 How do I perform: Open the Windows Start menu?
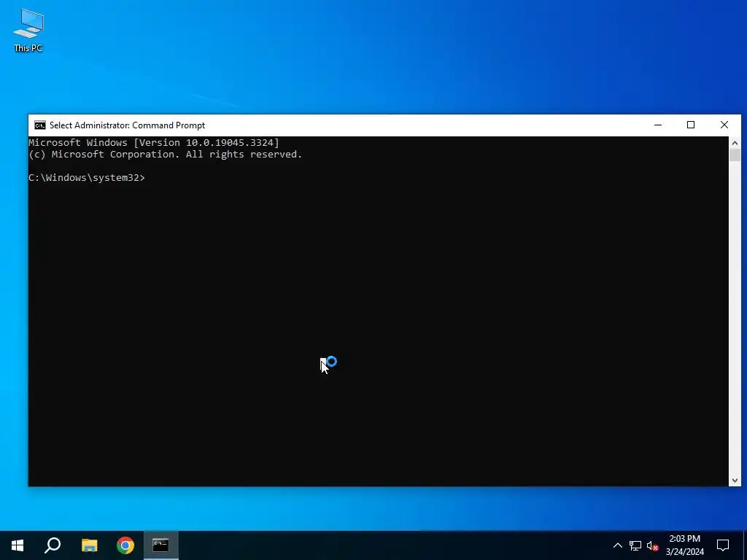click(x=18, y=545)
